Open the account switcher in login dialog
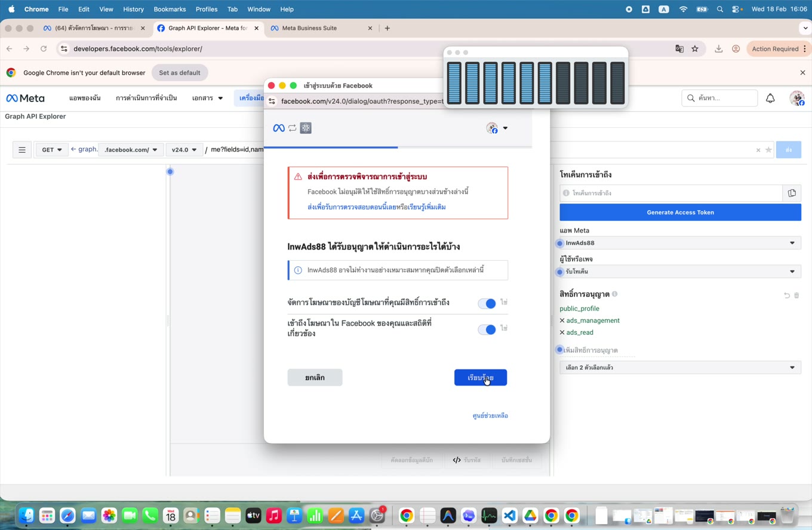 click(497, 128)
